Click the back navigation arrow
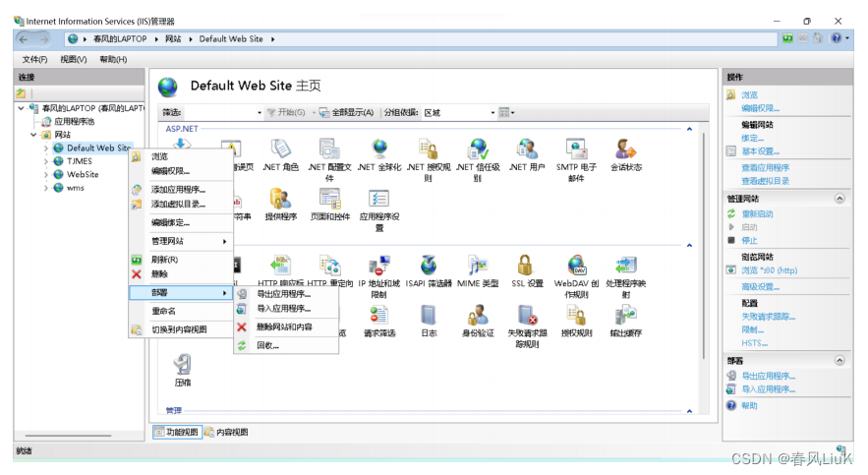This screenshot has height=475, width=868. [x=24, y=39]
